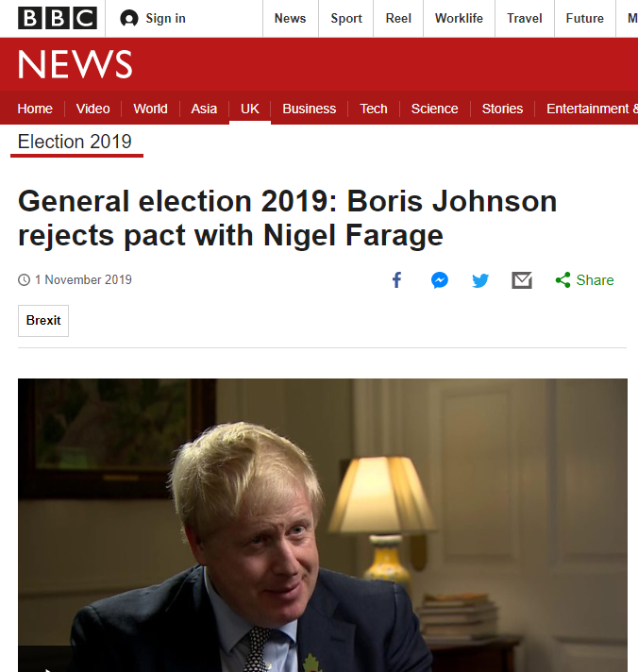Click the Brexit topic tag
Viewport: 638px width, 672px height.
(43, 321)
